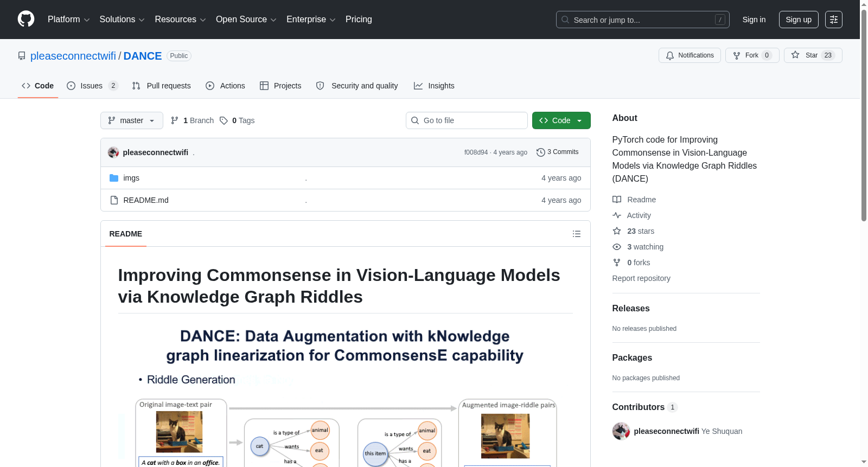Open the imgs folder
The height and width of the screenshot is (467, 868).
coord(114,178)
